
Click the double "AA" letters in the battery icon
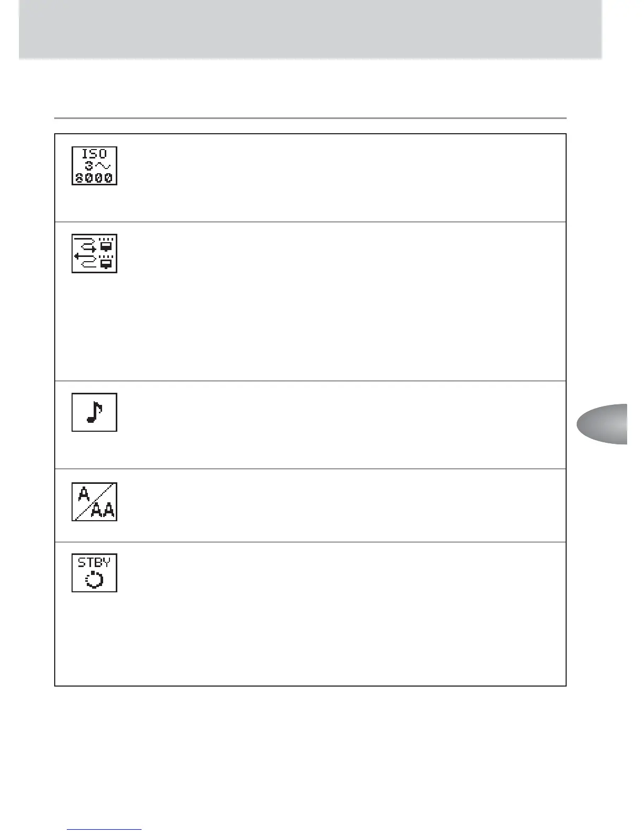tap(103, 510)
